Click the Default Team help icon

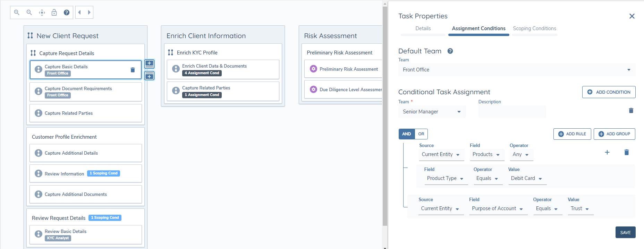point(450,51)
